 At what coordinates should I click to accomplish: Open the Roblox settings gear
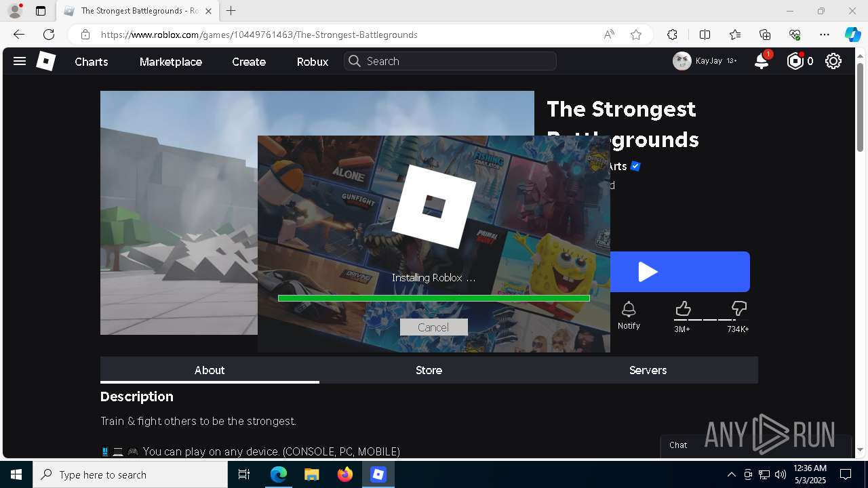coord(833,61)
